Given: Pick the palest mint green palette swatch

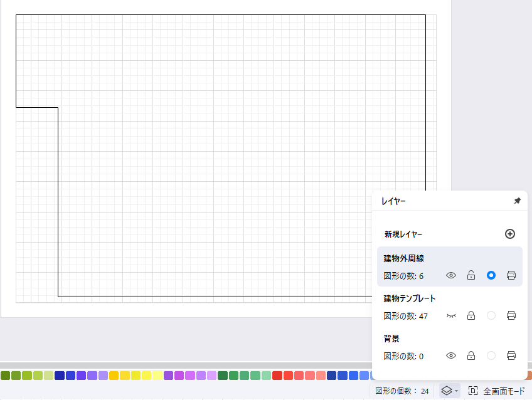Looking at the screenshot, I should [266, 376].
